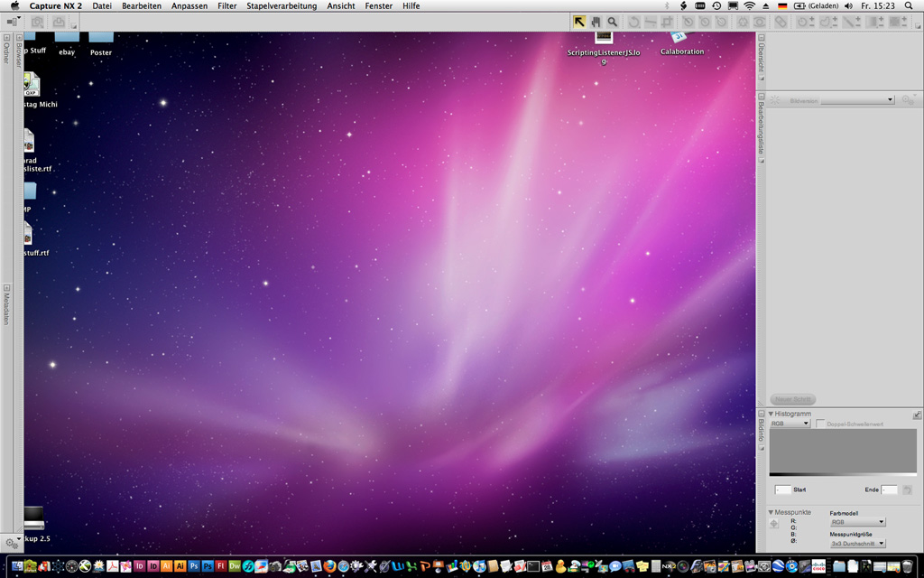This screenshot has height=578, width=924.
Task: Open the Ansicht menu
Action: click(341, 6)
